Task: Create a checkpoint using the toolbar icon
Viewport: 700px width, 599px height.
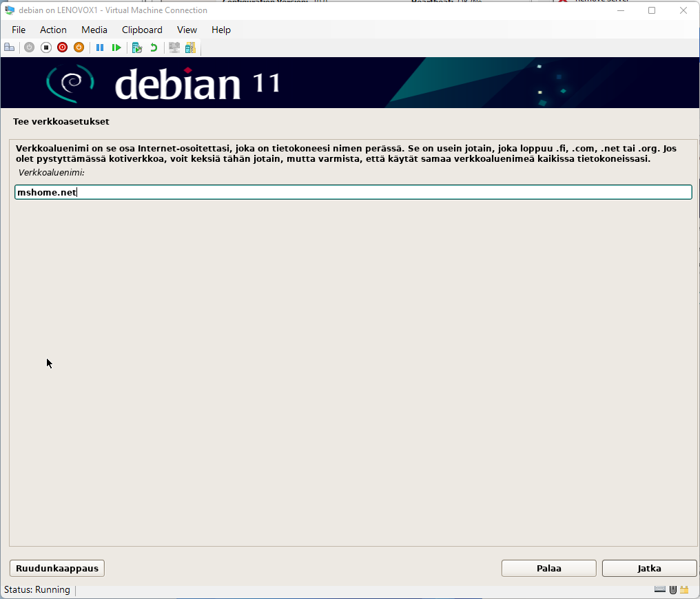Action: [x=137, y=48]
